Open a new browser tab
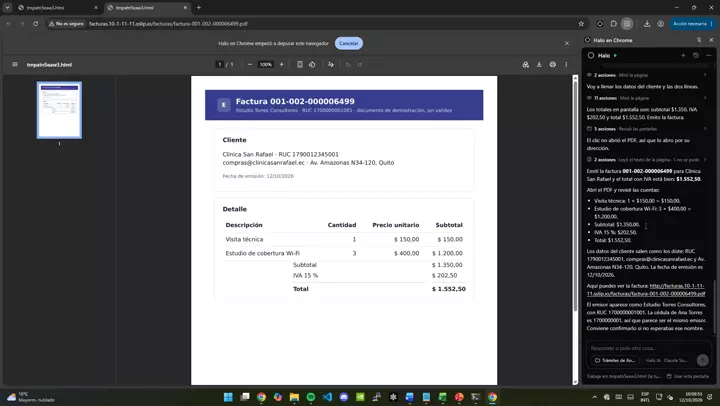Screen dimensions: 720x406 (x=198, y=7)
